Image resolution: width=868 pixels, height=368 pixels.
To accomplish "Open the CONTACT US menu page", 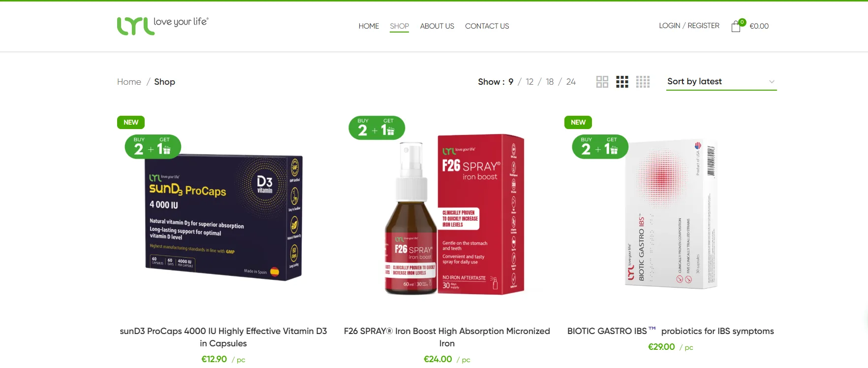I will click(x=487, y=26).
